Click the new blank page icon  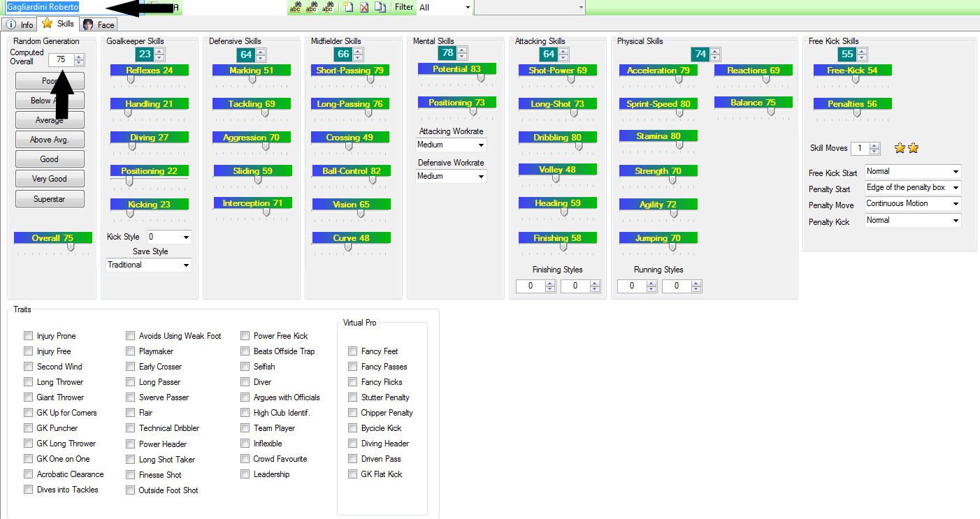click(348, 7)
